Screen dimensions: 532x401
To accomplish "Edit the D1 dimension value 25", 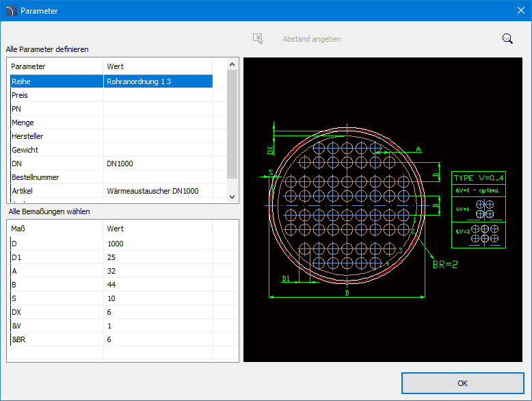I will click(x=157, y=257).
